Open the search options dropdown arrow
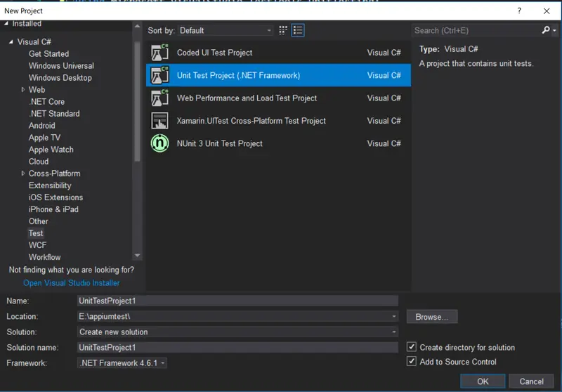562x392 pixels. [554, 30]
